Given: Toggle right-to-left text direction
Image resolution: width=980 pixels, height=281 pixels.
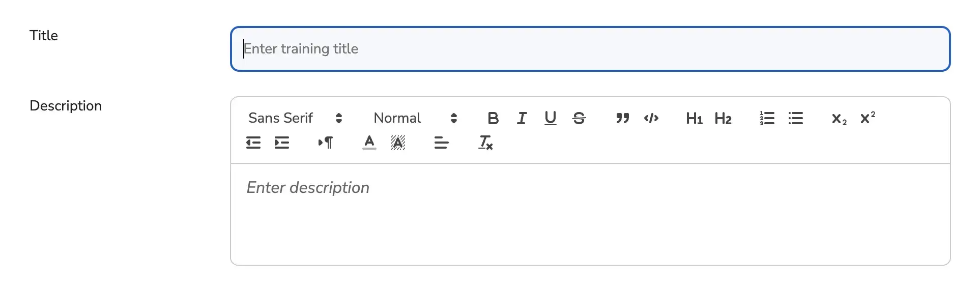Looking at the screenshot, I should tap(326, 143).
